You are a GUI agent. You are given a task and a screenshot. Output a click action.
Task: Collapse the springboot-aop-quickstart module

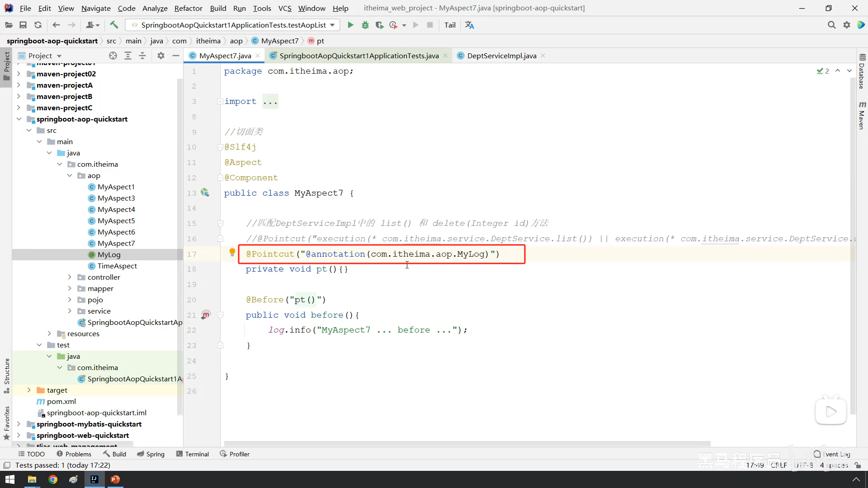(x=19, y=119)
